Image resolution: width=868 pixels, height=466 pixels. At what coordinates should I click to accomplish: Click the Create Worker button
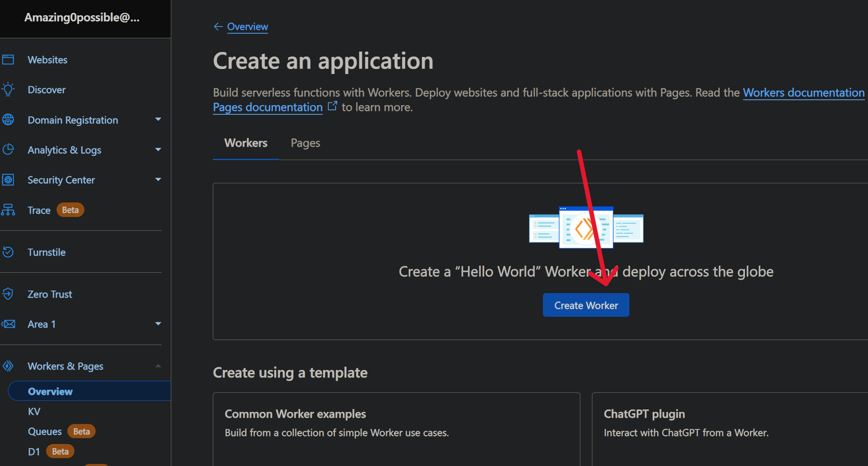[586, 305]
